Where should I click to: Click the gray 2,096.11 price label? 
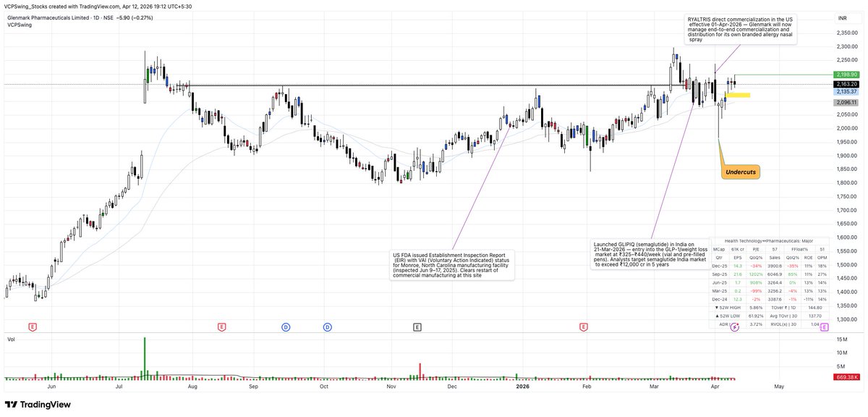pyautogui.click(x=846, y=103)
